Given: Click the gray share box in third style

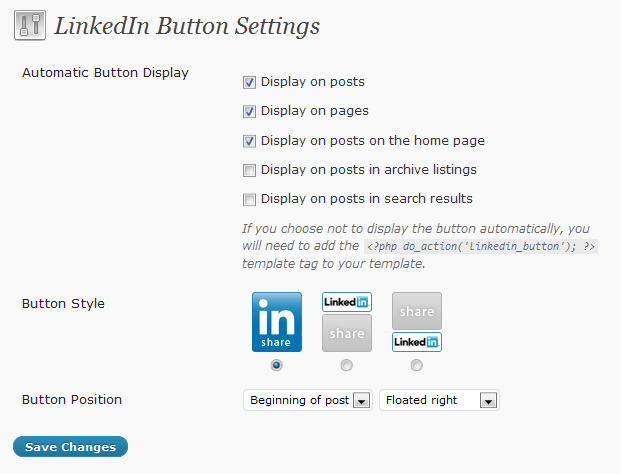Looking at the screenshot, I should [417, 311].
